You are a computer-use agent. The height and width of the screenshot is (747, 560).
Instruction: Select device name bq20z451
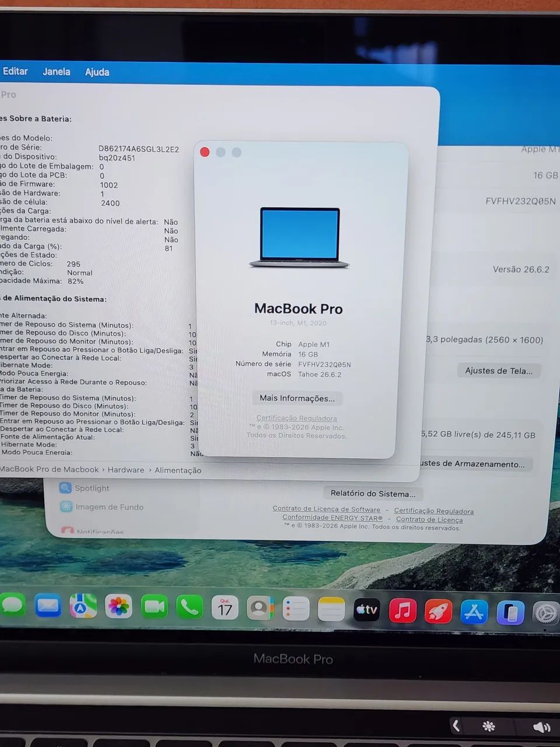117,158
